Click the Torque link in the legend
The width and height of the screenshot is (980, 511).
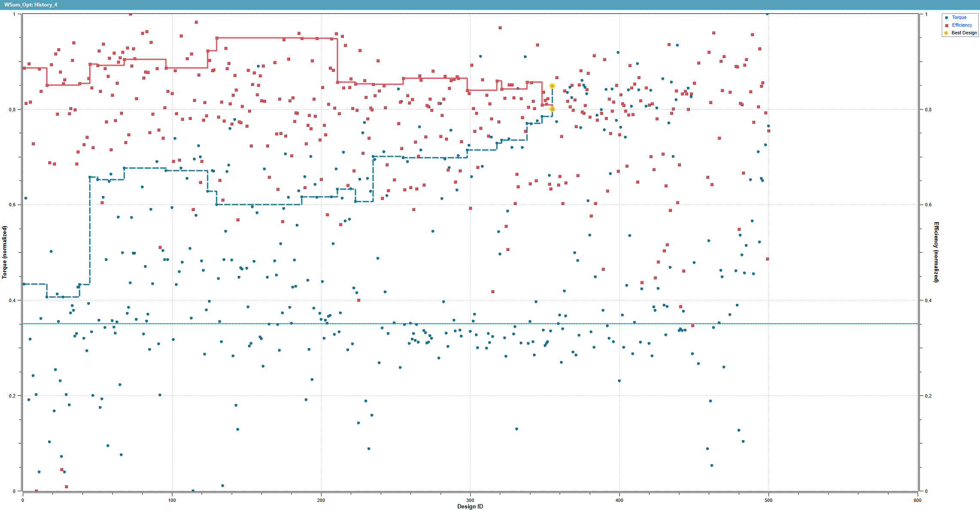(x=959, y=18)
